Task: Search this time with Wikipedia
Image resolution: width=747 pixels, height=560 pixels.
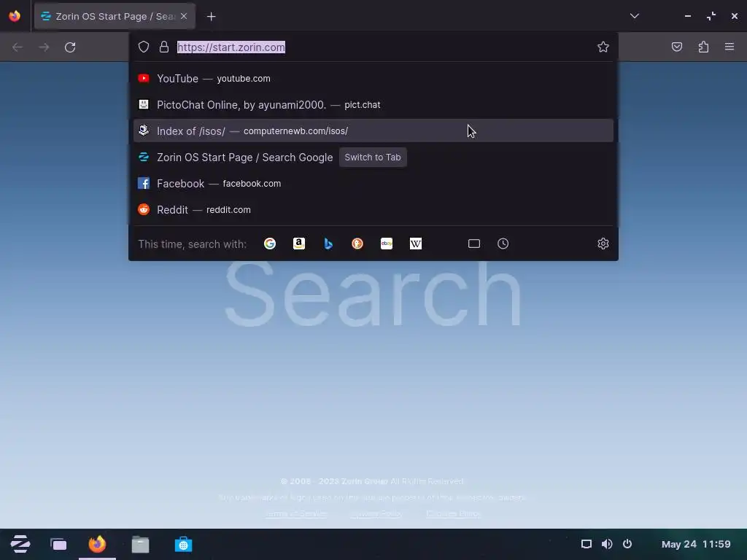Action: (x=415, y=244)
